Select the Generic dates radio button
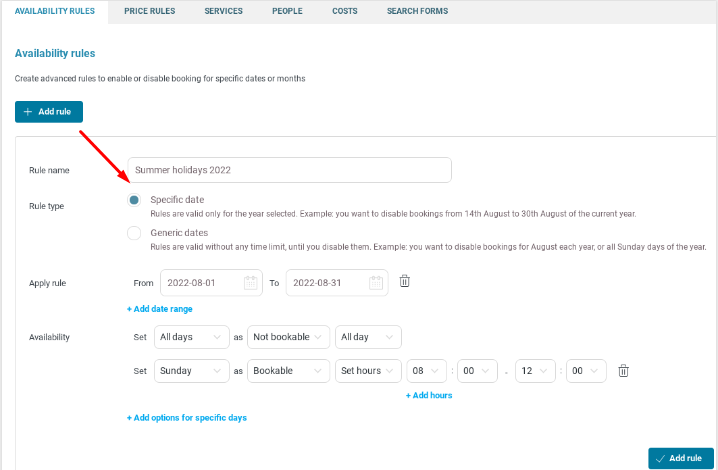 click(x=134, y=233)
